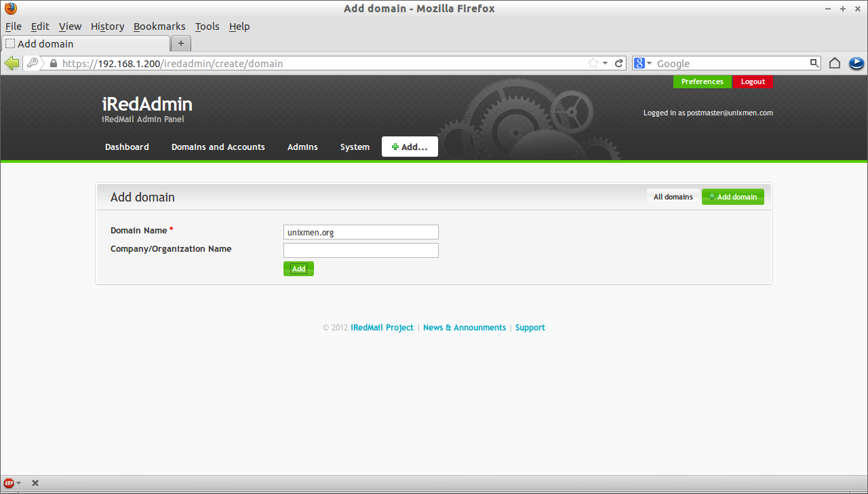Open the Support footer link

[530, 328]
